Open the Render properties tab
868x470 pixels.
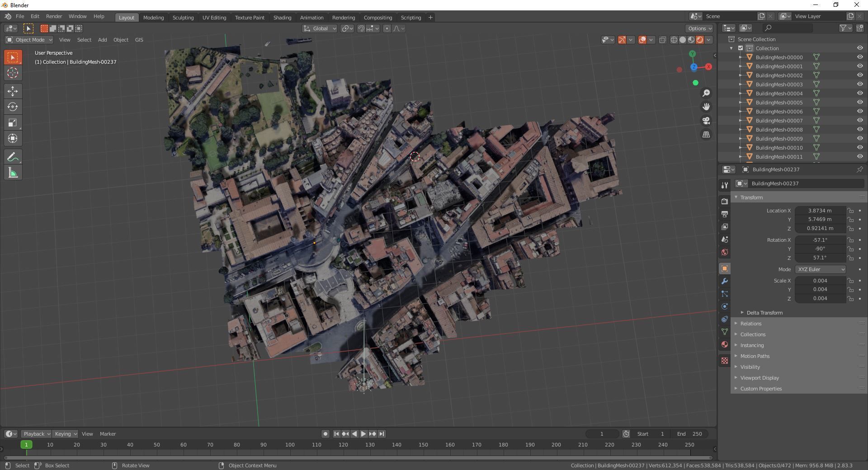[x=725, y=201]
